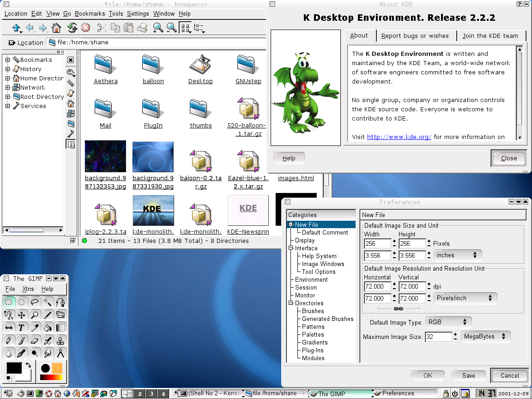This screenshot has height=399, width=532.
Task: Open the File menu in The GIMP
Action: pos(10,289)
